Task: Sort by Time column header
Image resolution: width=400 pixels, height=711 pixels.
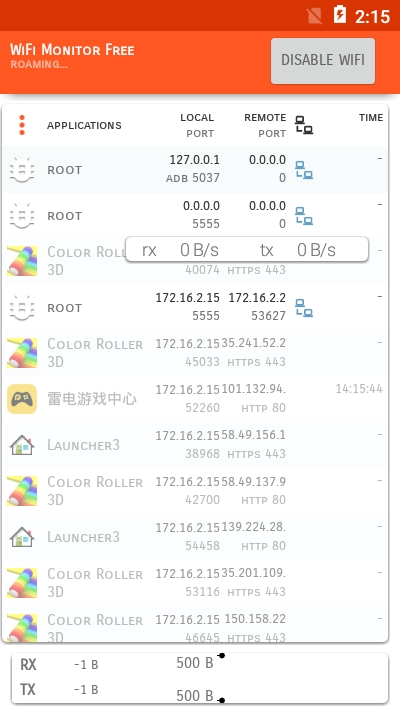Action: [371, 118]
